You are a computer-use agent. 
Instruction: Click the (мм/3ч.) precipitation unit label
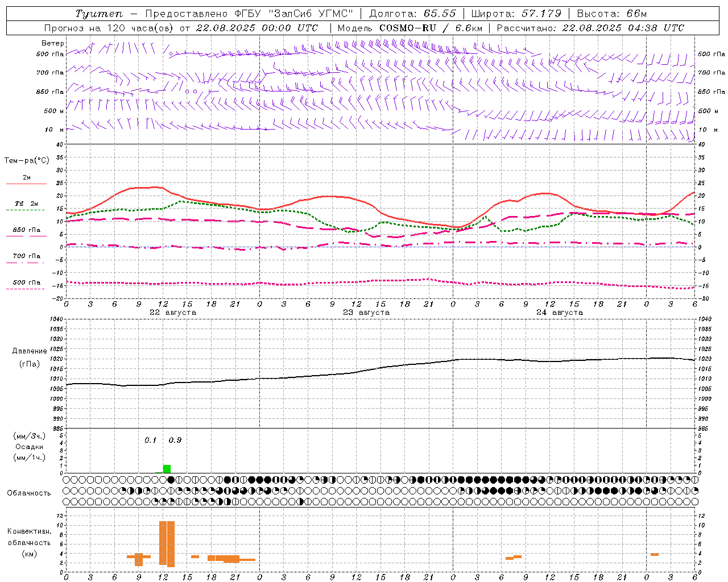(x=30, y=436)
